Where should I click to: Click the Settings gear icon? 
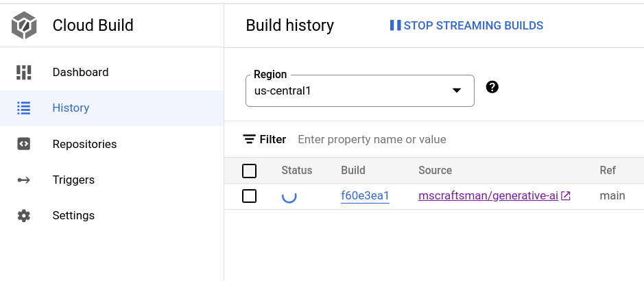24,216
